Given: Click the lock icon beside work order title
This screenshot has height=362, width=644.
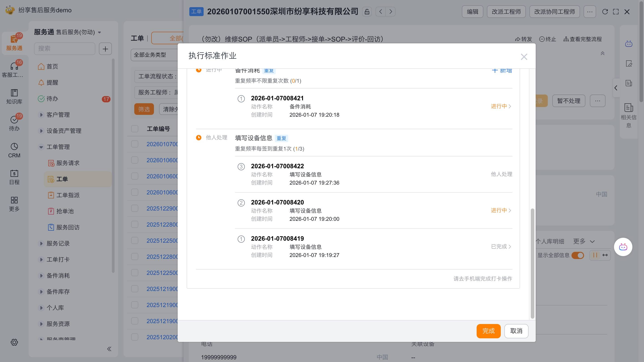Looking at the screenshot, I should (367, 12).
